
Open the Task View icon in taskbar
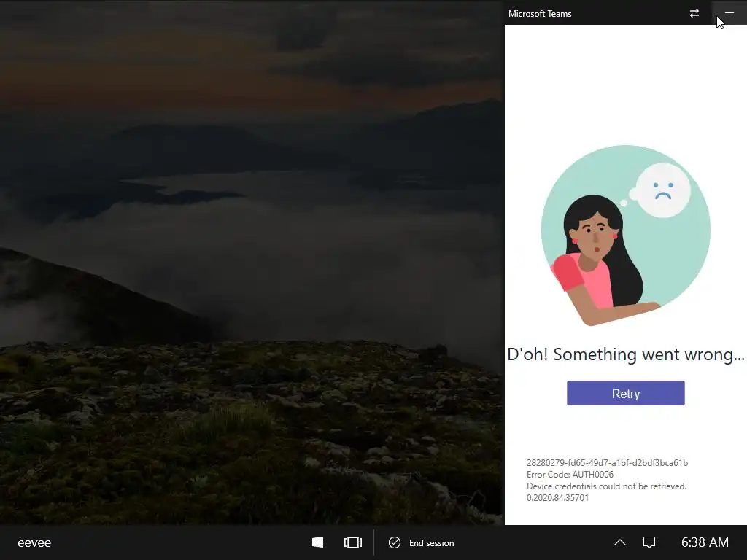click(353, 542)
